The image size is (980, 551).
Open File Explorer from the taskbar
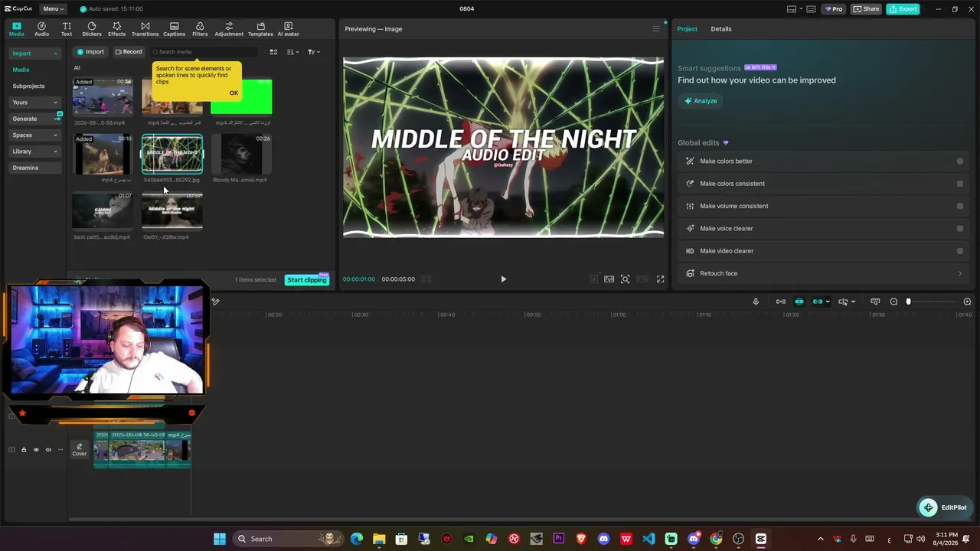pyautogui.click(x=379, y=539)
